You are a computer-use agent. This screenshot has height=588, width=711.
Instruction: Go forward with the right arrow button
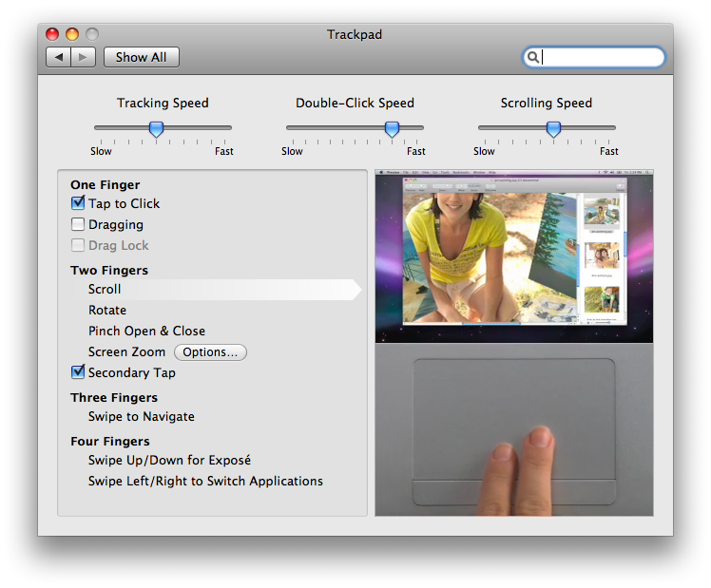83,57
